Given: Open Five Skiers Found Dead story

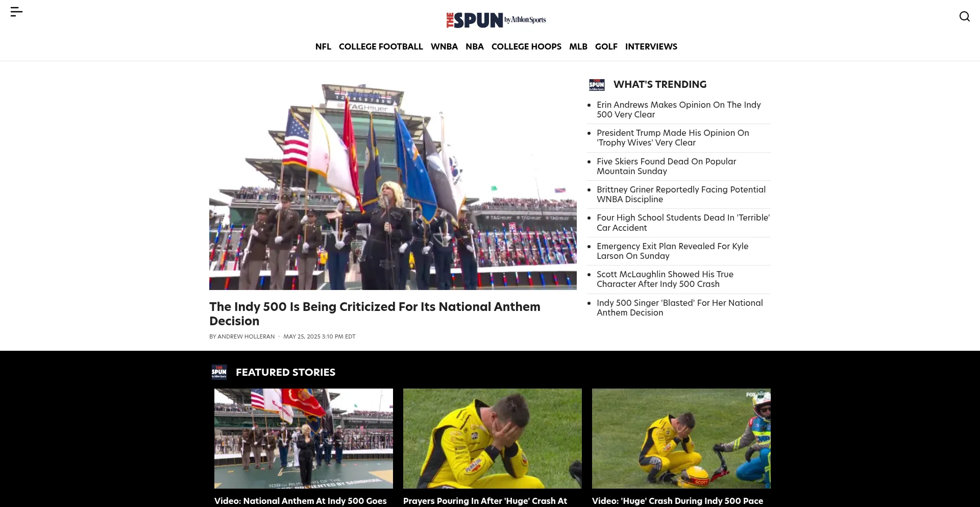Looking at the screenshot, I should pyautogui.click(x=666, y=166).
